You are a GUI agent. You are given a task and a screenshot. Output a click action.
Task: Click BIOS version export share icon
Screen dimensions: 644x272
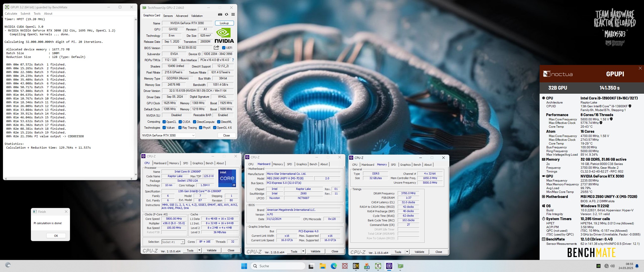coord(216,48)
